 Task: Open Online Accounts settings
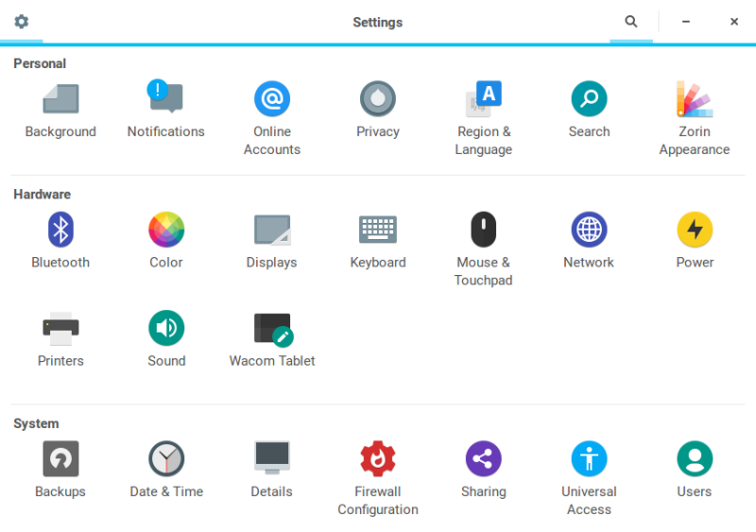pos(272,99)
